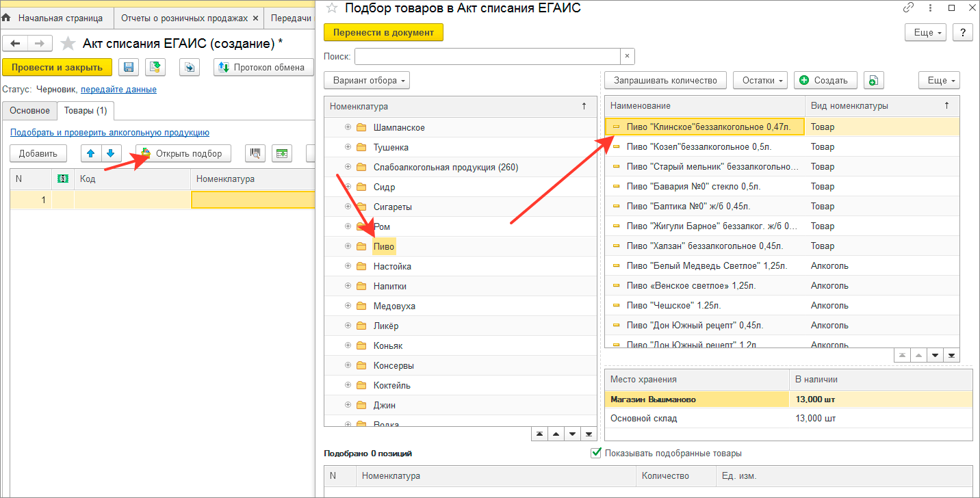Click the Создать button
Image resolution: width=980 pixels, height=498 pixels.
[825, 80]
